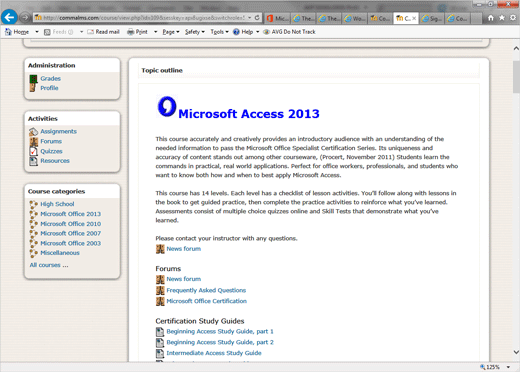Open the Tools menu in command bar

[219, 32]
